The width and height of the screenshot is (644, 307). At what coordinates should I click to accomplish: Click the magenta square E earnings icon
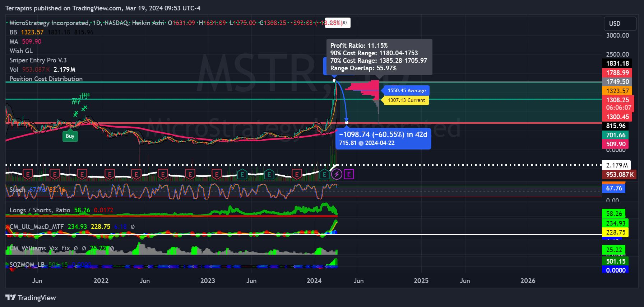tap(349, 174)
